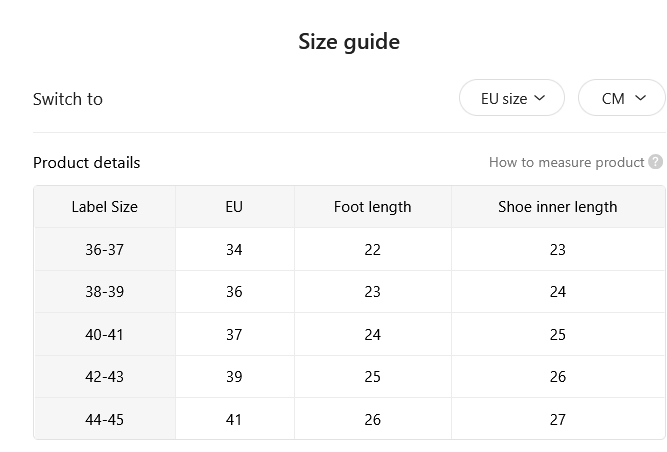The width and height of the screenshot is (667, 452).
Task: Select the Label Size column header
Action: pyautogui.click(x=105, y=207)
